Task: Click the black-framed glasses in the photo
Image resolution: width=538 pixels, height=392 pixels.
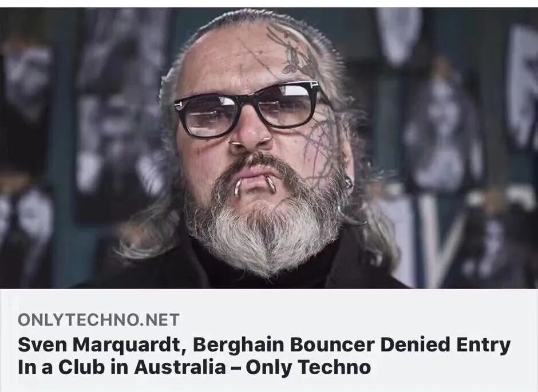Action: click(248, 108)
